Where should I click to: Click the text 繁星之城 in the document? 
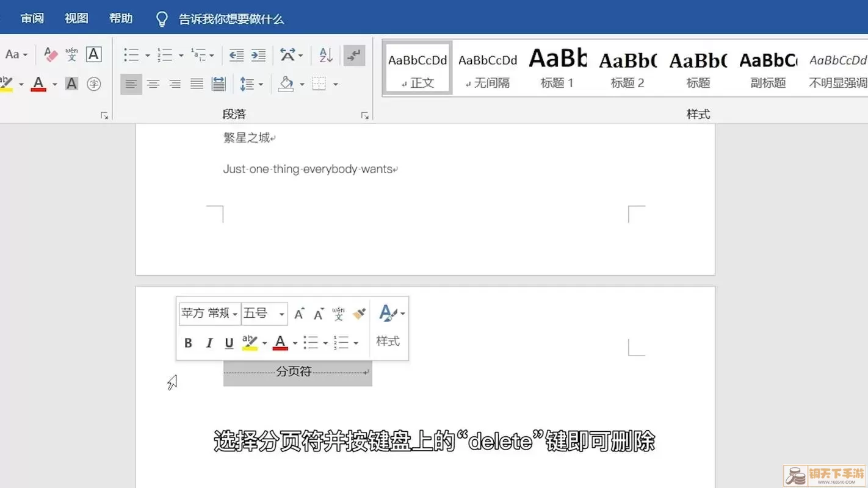coord(247,138)
